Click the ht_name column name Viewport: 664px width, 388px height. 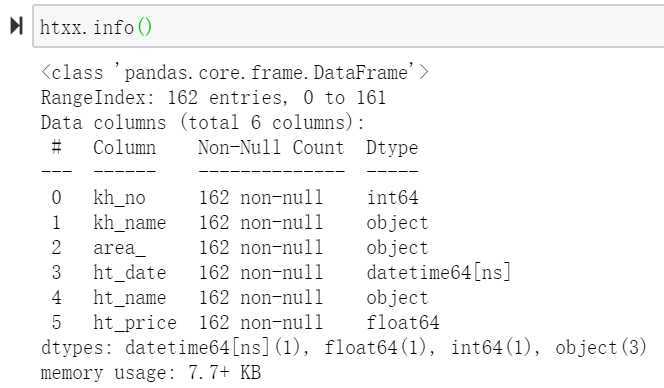click(x=130, y=297)
